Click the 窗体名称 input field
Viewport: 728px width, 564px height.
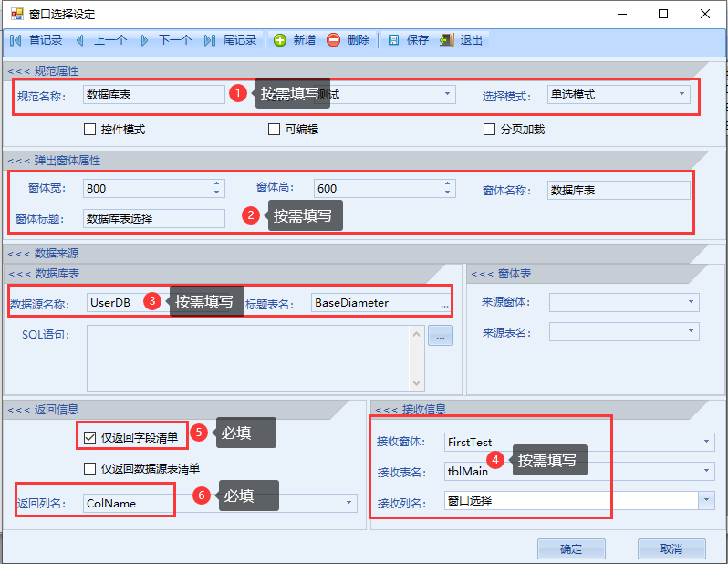point(619,191)
